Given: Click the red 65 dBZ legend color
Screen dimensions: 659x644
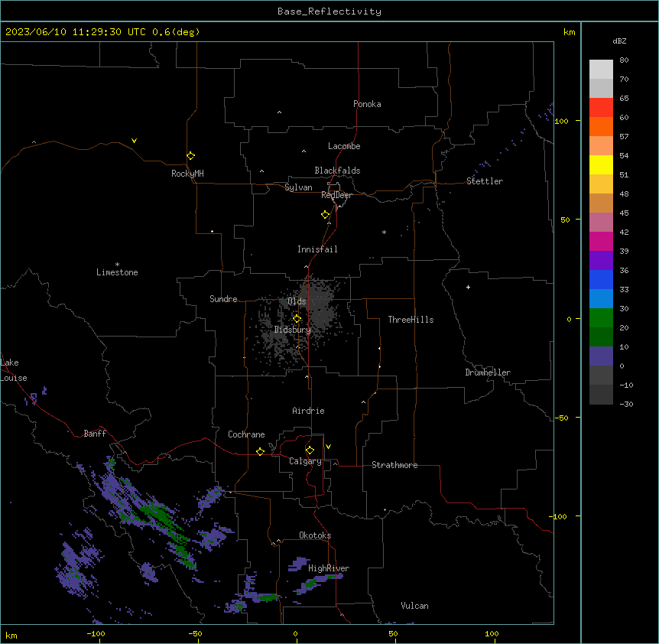Looking at the screenshot, I should pyautogui.click(x=601, y=107).
